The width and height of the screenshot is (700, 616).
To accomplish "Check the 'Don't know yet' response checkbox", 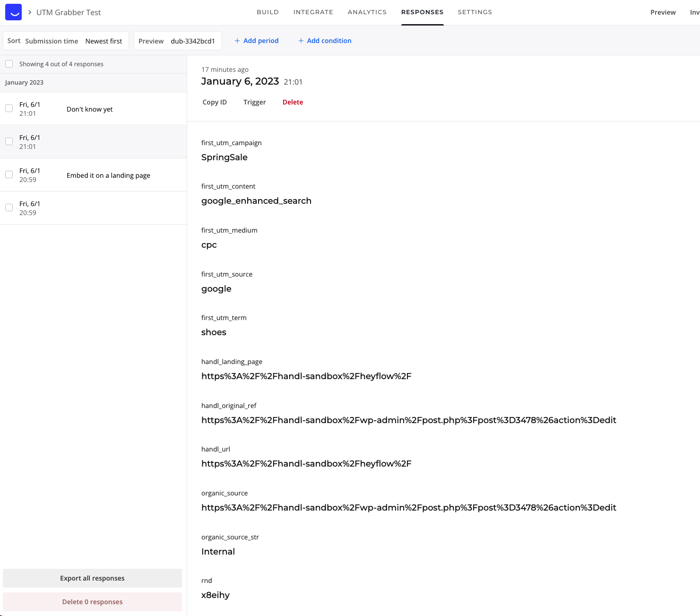I will [9, 108].
